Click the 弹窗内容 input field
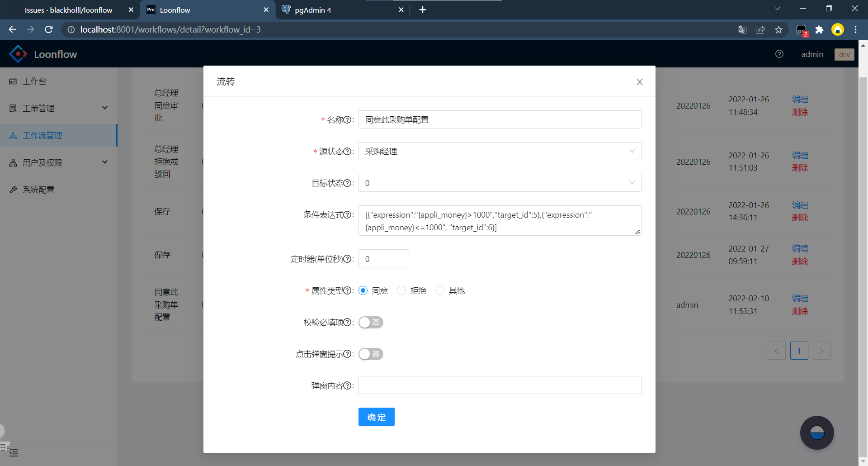The height and width of the screenshot is (466, 868). (500, 385)
